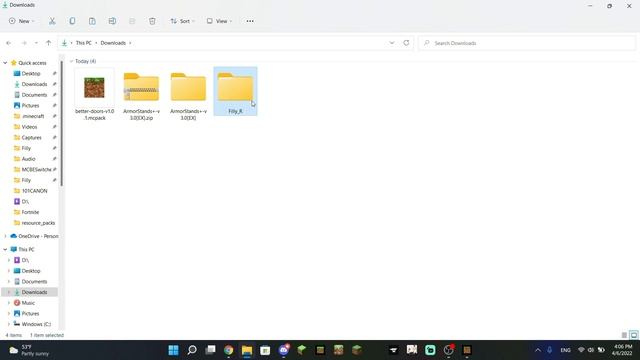
Task: Select the better-doors-v1.0.1.mcpack file
Action: click(x=94, y=95)
